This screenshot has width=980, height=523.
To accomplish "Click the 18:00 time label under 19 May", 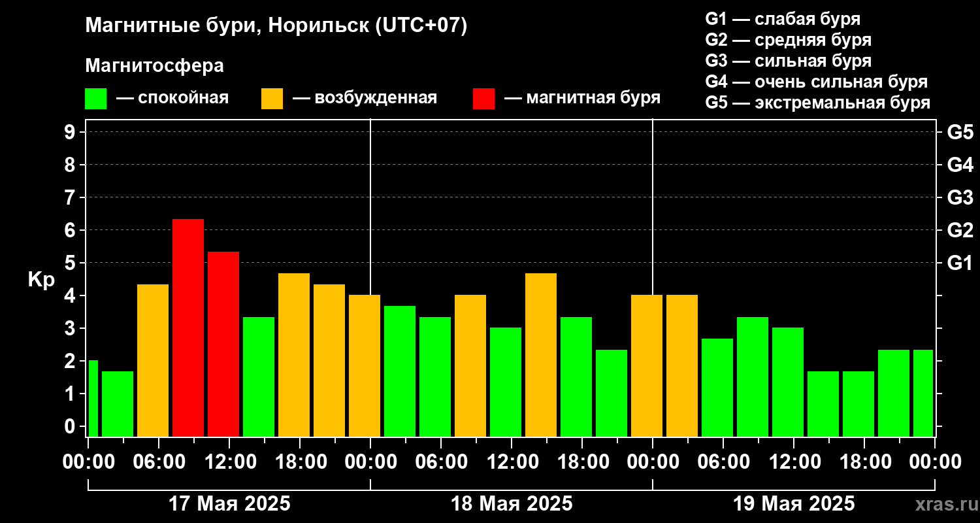I will [864, 462].
